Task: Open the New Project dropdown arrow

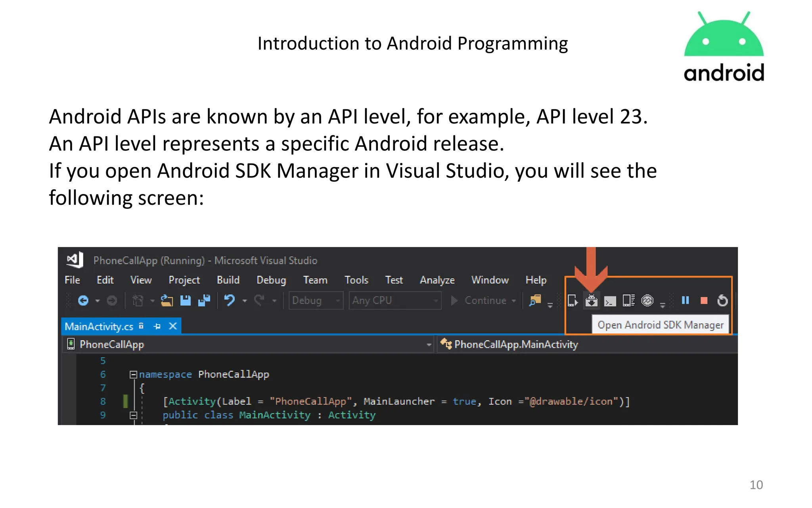Action: coord(152,301)
